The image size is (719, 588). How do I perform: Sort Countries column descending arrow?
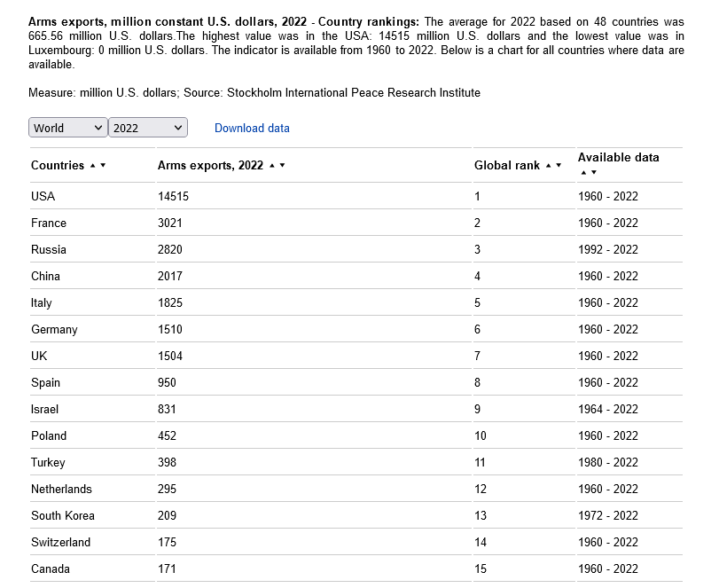103,166
